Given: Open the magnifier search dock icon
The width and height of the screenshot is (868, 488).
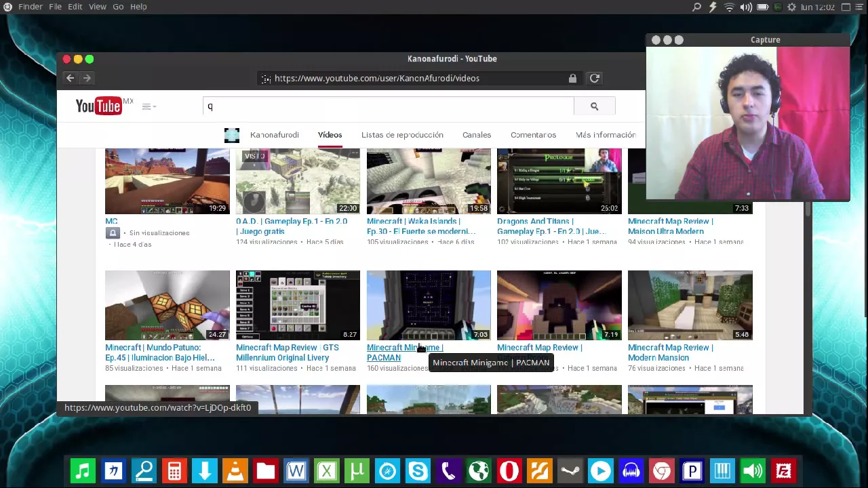Looking at the screenshot, I should (144, 470).
